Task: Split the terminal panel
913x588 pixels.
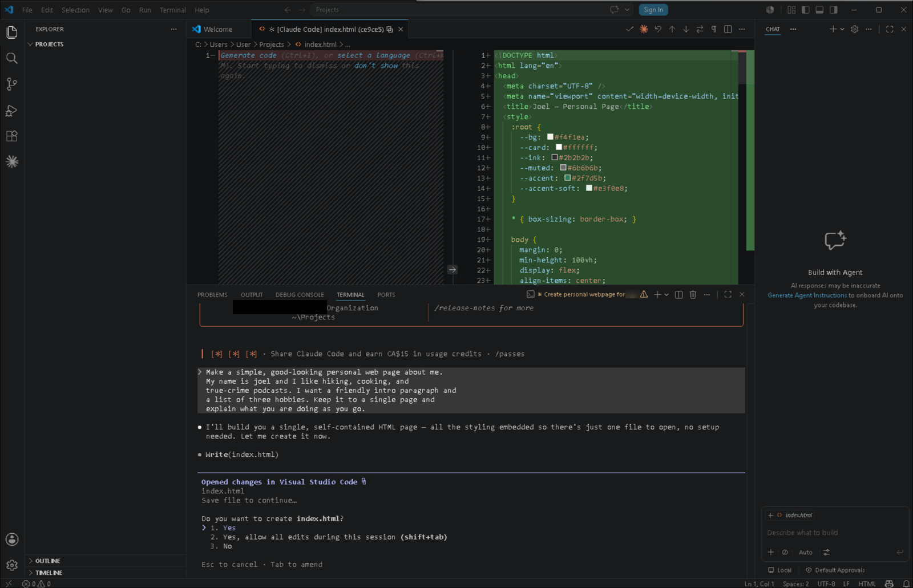Action: pos(678,294)
